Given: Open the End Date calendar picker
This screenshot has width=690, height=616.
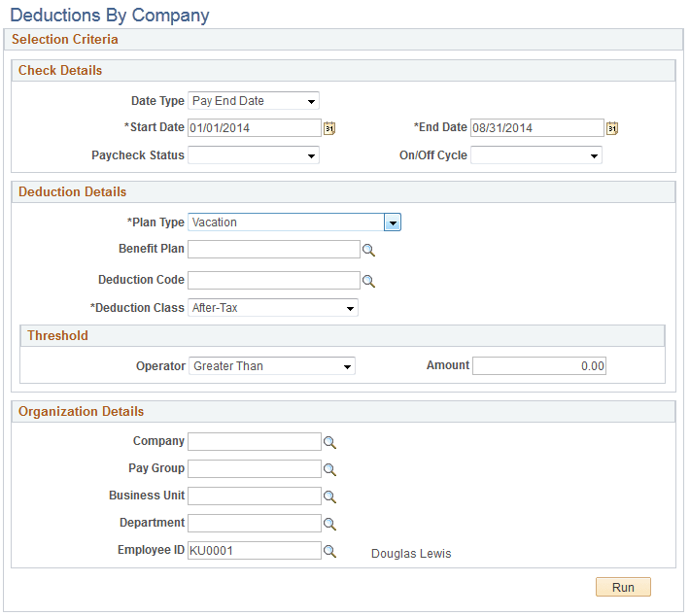Looking at the screenshot, I should coord(612,128).
